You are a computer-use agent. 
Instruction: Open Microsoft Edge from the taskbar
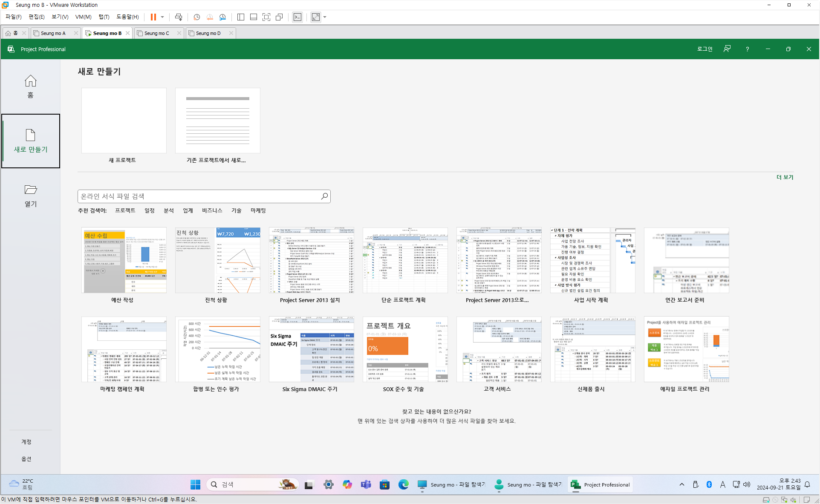click(403, 484)
